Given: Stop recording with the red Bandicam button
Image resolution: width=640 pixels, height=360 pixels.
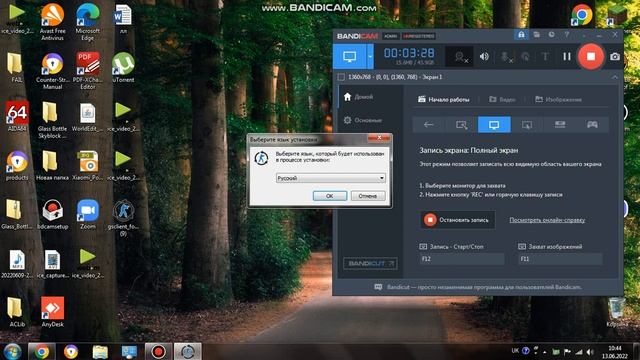Looking at the screenshot, I should pyautogui.click(x=591, y=56).
